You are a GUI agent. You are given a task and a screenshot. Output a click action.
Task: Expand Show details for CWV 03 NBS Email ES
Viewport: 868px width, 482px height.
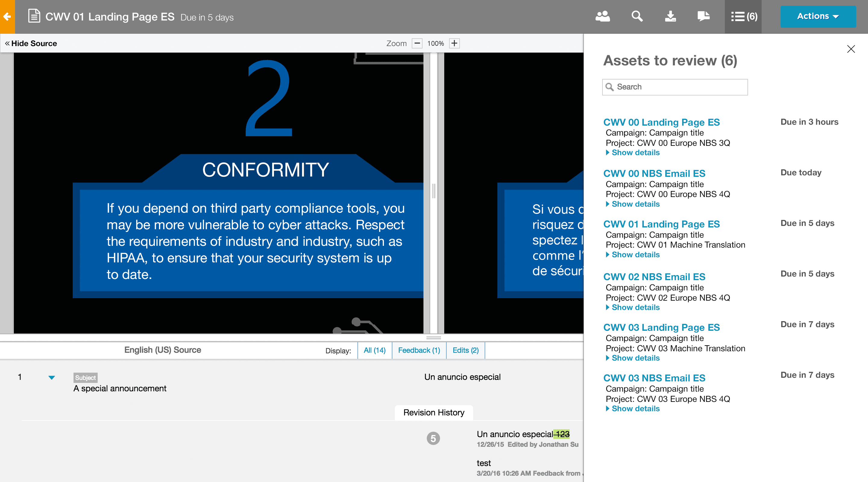coord(635,408)
